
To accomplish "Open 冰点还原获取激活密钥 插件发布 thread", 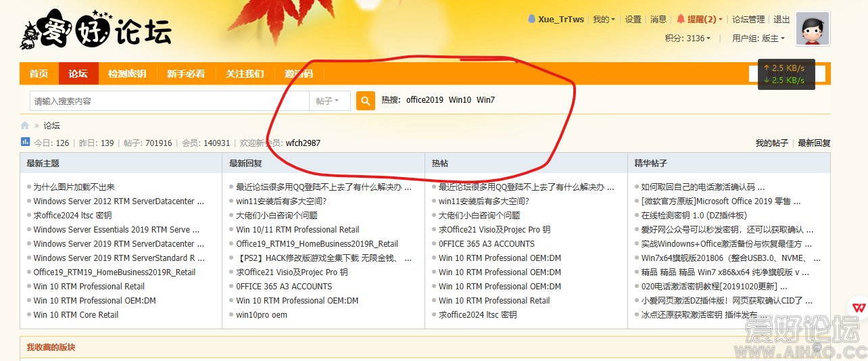I will point(704,315).
